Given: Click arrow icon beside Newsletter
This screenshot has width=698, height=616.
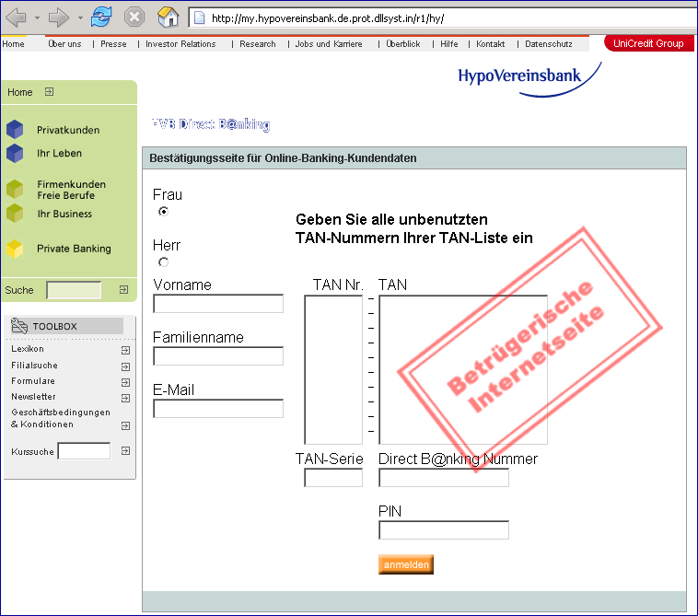Looking at the screenshot, I should tap(125, 398).
